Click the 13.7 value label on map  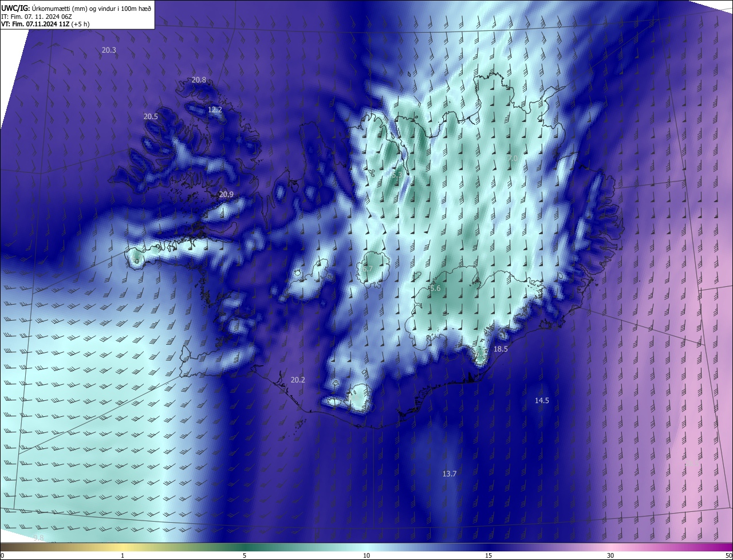click(450, 474)
